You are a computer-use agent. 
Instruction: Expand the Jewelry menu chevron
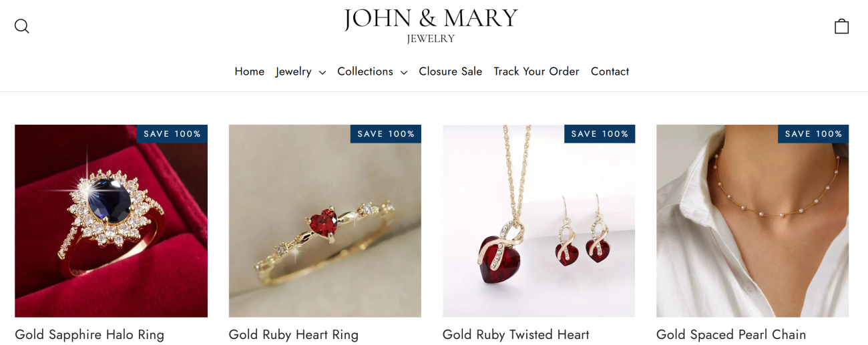tap(322, 72)
